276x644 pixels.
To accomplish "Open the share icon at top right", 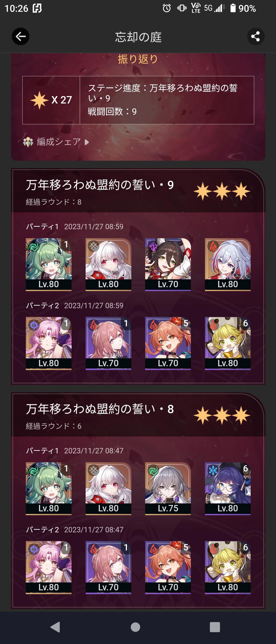I will tap(256, 37).
